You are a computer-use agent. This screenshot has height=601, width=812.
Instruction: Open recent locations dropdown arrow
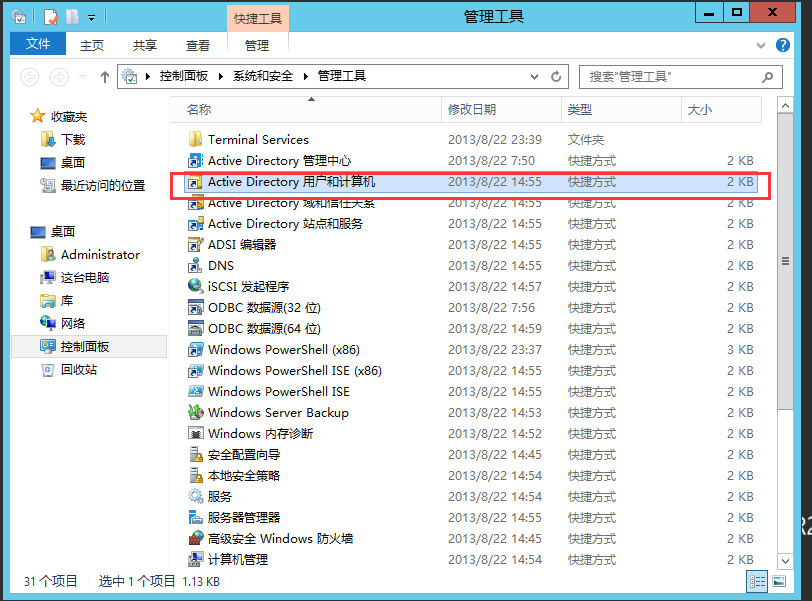click(82, 77)
